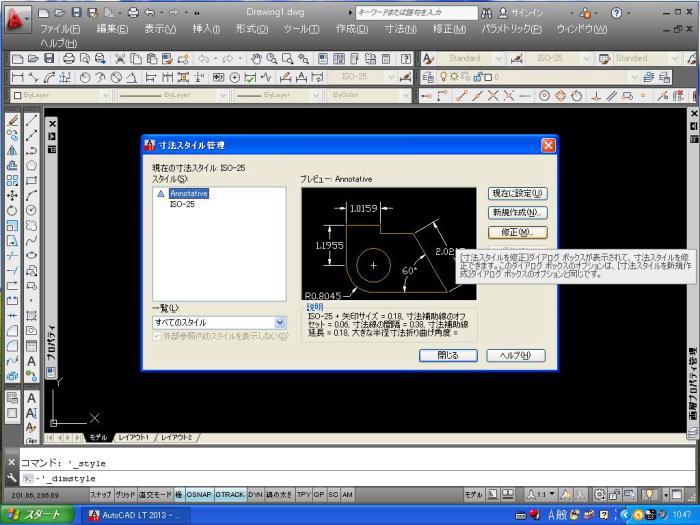Select Annotative in the styles list
Viewport: 700px width, 525px height.
189,193
